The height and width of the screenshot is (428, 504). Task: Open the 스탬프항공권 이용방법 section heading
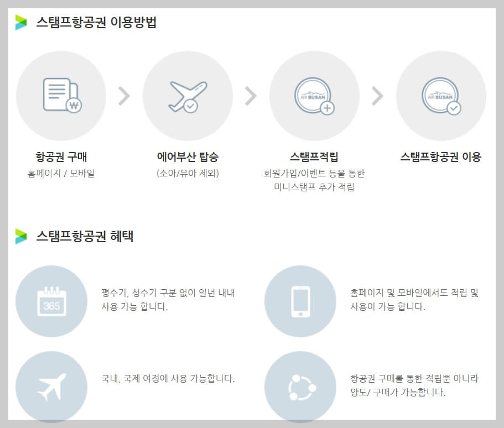click(97, 22)
